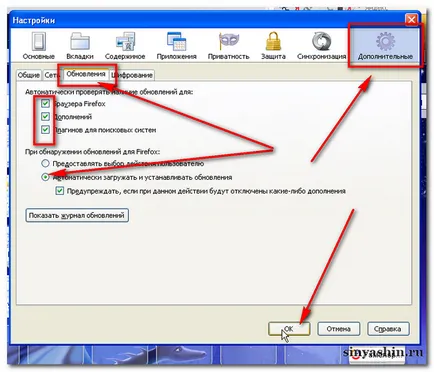Switch to the Обновления tab
The height and width of the screenshot is (372, 434).
pyautogui.click(x=86, y=74)
